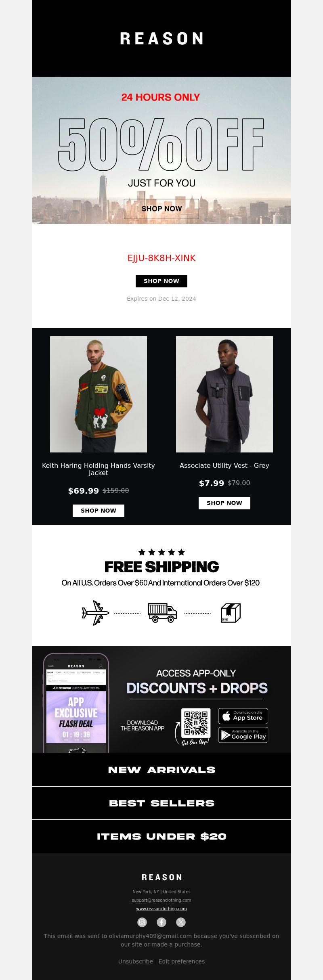Open Items Under $20 section

(161, 836)
